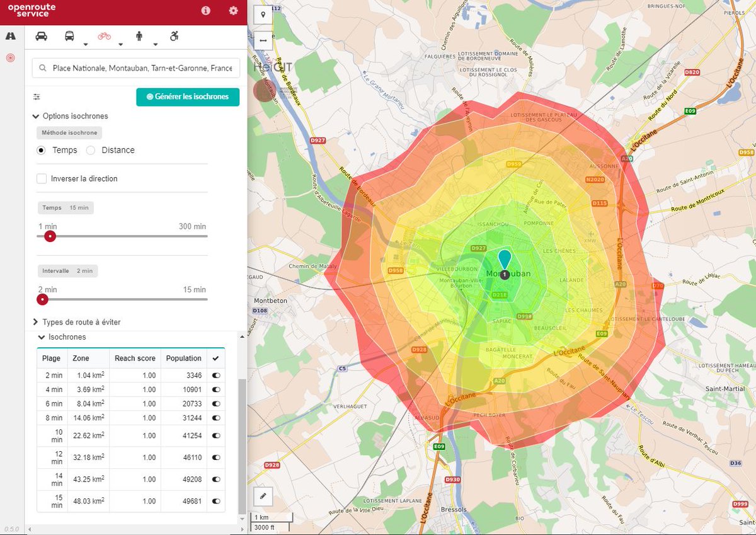Click the Intervalle 2 min value label
This screenshot has height=535, width=756.
coord(67,271)
